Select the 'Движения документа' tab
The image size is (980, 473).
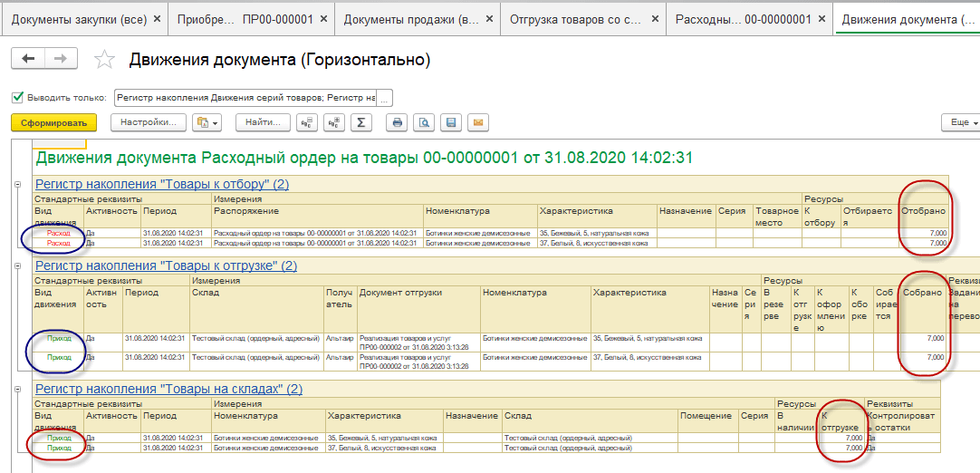(908, 19)
